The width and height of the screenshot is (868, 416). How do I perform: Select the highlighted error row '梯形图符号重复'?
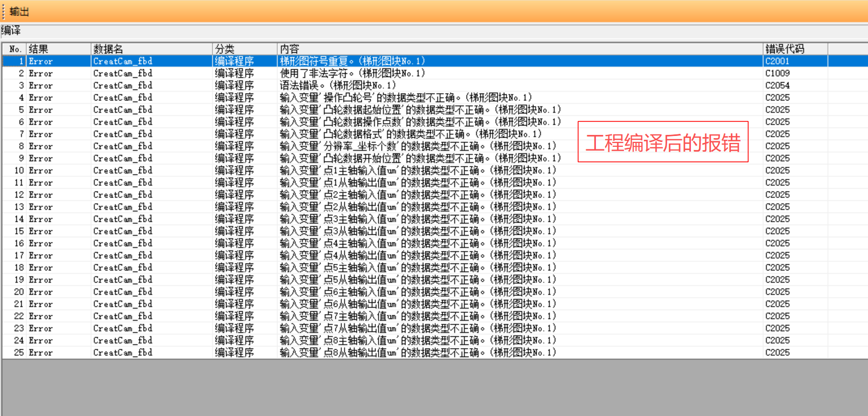(352, 62)
